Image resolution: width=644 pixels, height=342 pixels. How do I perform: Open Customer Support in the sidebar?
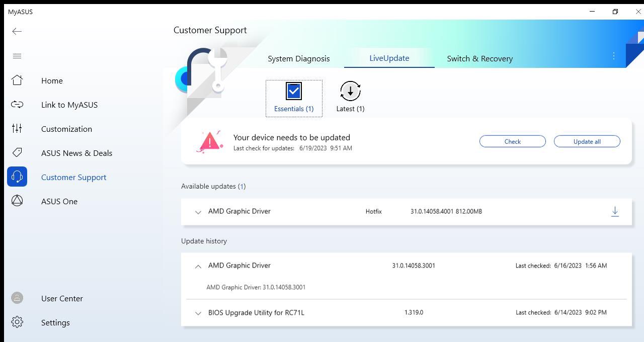73,177
